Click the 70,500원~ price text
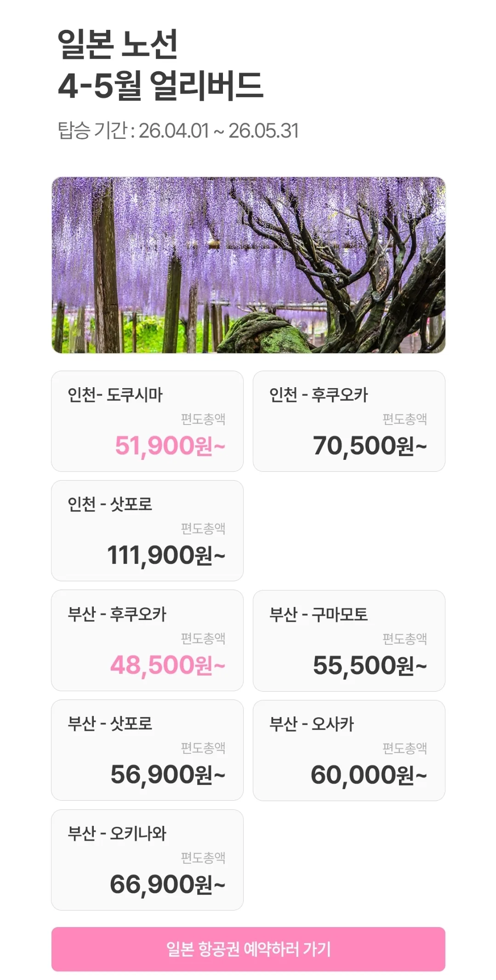Image resolution: width=496 pixels, height=980 pixels. point(370,446)
